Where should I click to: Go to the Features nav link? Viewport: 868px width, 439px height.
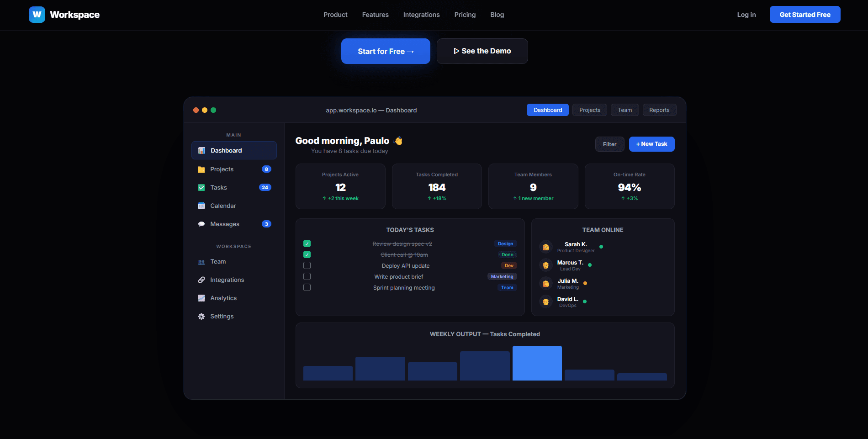tap(376, 15)
